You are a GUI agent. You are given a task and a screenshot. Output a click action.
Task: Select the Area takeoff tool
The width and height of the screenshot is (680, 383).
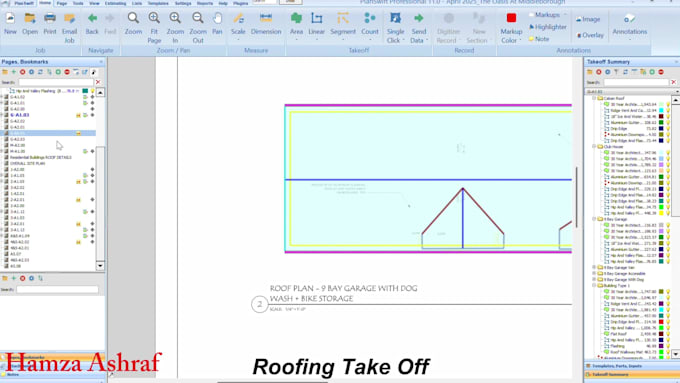297,18
